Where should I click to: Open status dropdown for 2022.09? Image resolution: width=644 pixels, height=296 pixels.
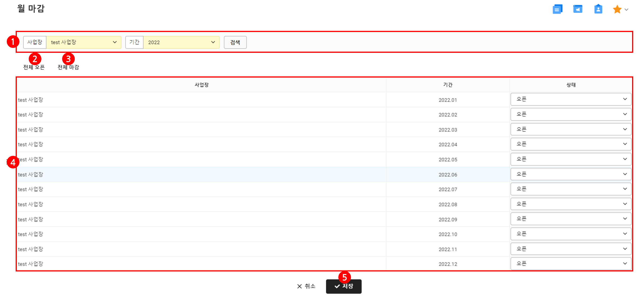point(571,219)
